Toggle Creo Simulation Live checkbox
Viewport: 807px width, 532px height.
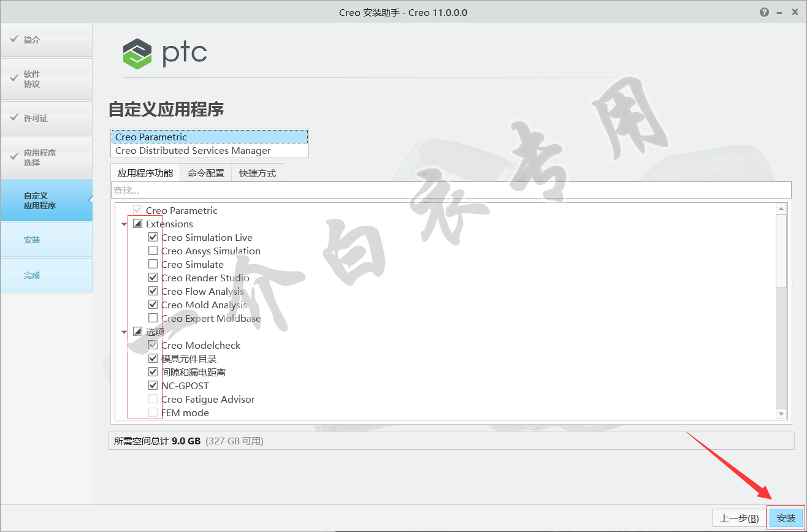[x=153, y=237]
